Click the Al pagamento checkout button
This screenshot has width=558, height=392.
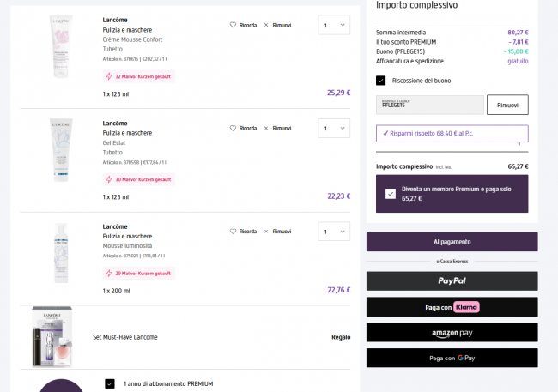[x=452, y=242]
